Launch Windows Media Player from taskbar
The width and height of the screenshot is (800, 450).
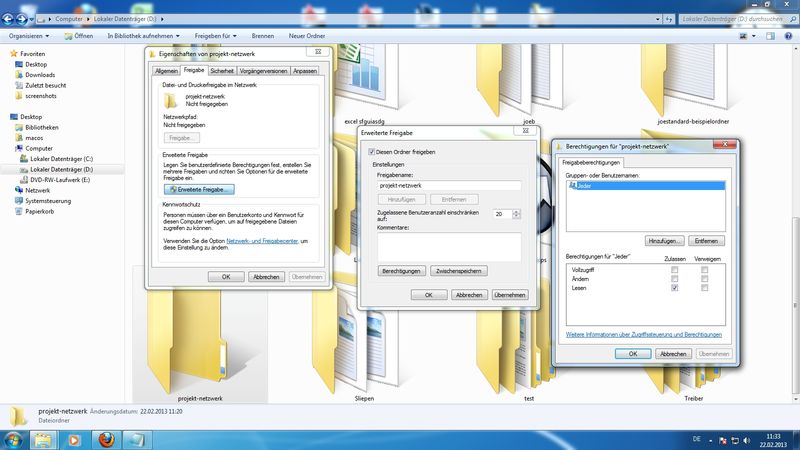pyautogui.click(x=75, y=439)
